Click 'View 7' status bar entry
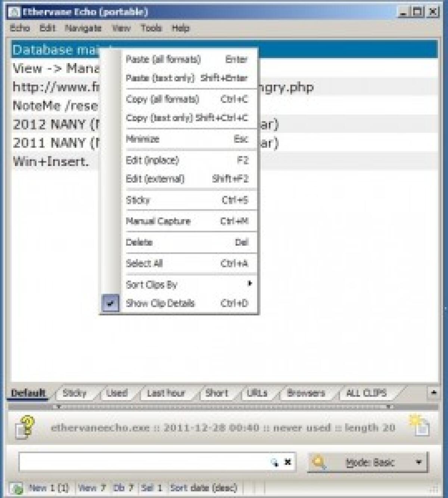This screenshot has height=498, width=448. [x=92, y=488]
